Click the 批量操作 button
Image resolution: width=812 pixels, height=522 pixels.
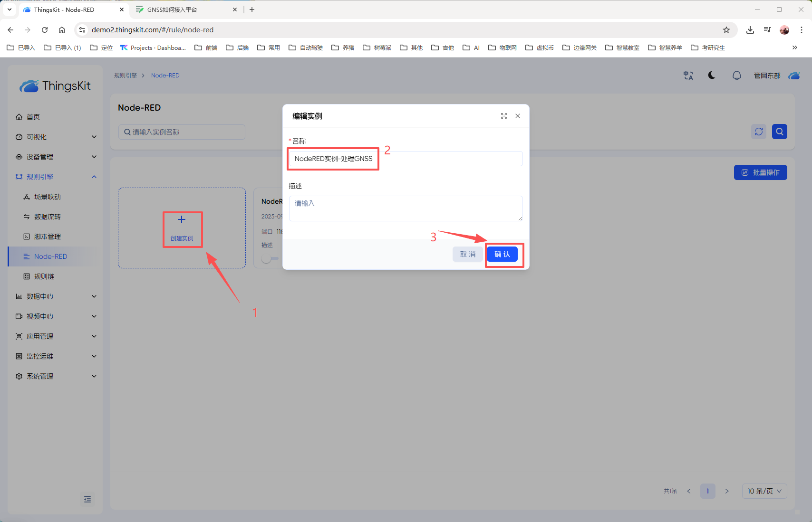[760, 172]
